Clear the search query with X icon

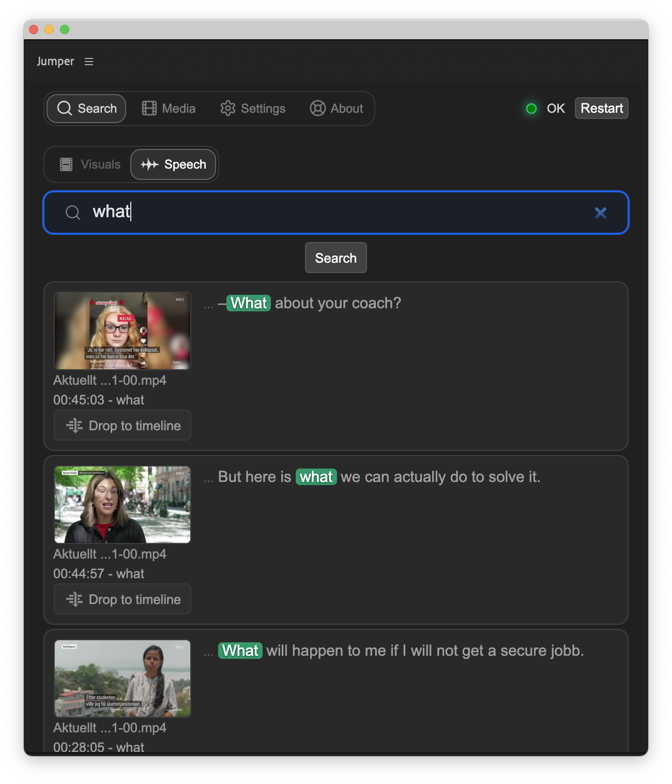point(600,213)
